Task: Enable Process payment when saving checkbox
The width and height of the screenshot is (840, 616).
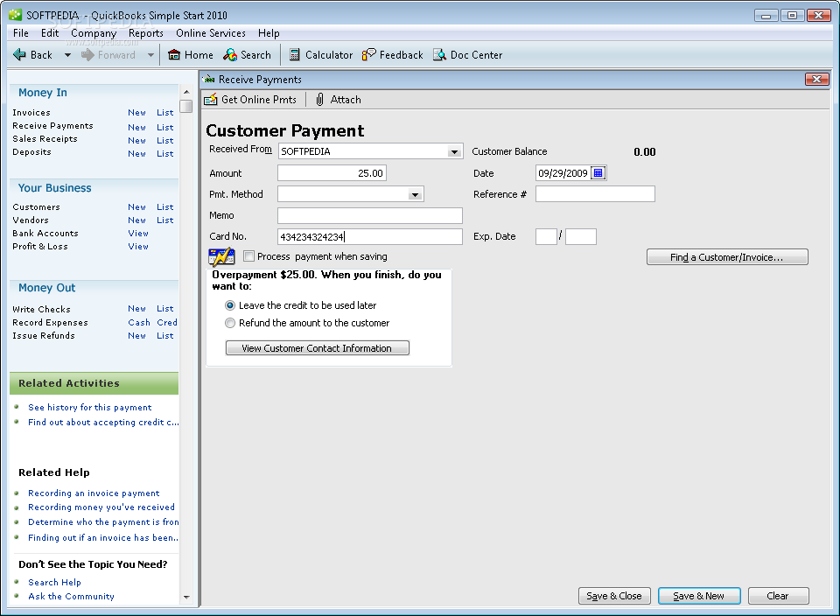Action: click(x=248, y=256)
